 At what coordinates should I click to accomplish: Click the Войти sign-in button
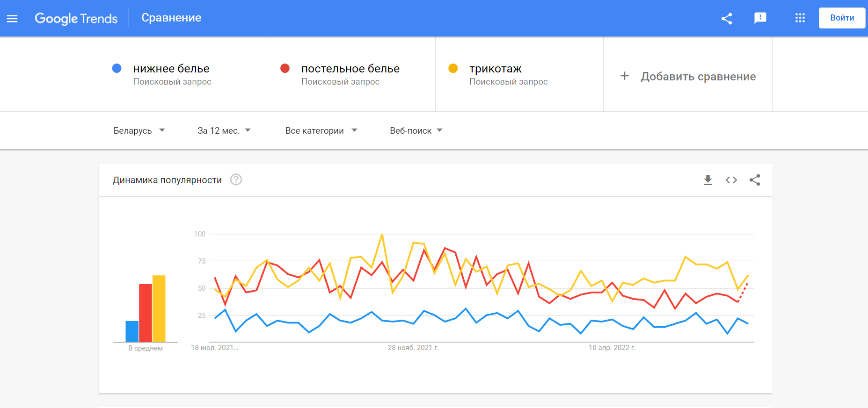[x=842, y=18]
